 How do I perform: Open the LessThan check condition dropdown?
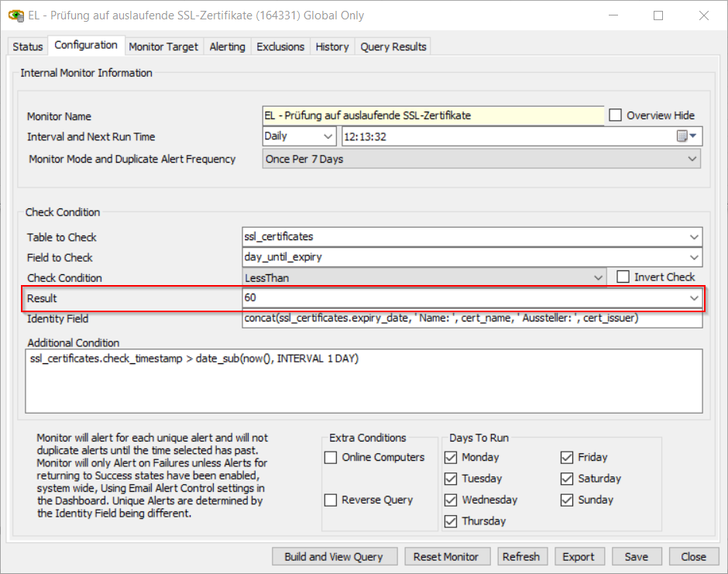(x=598, y=277)
